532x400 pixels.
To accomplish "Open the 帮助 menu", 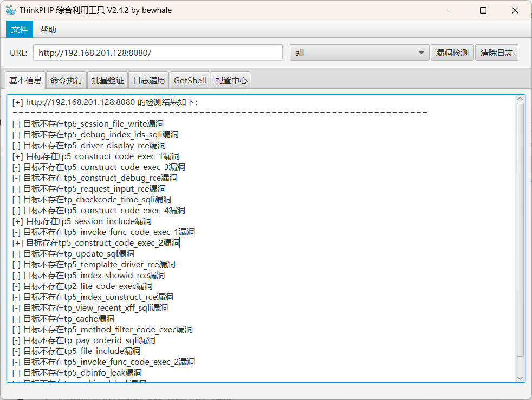I will pos(48,29).
